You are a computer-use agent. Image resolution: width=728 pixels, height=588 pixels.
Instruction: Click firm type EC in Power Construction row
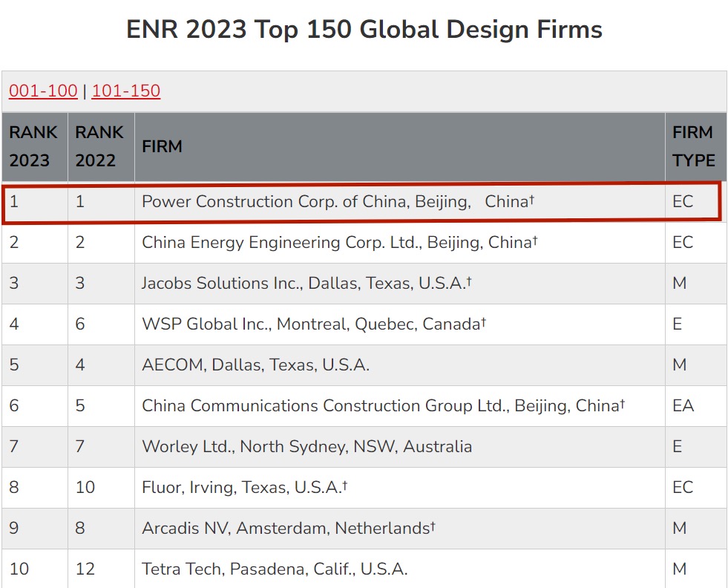(x=683, y=202)
